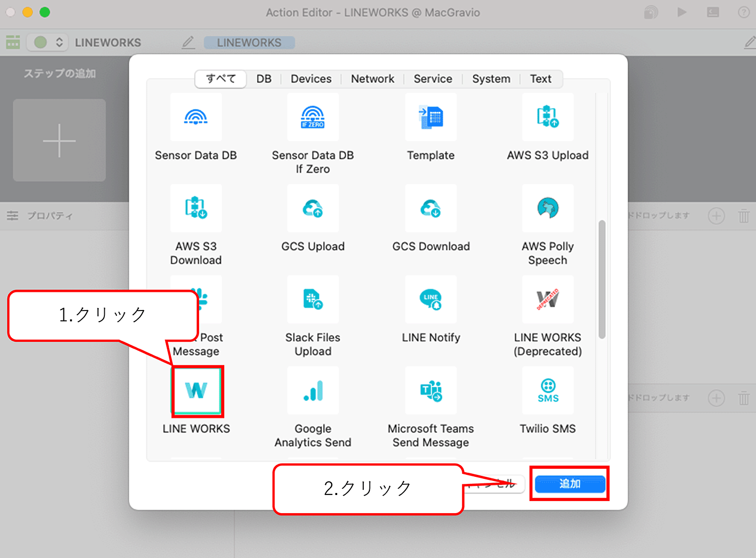Click the edit pencil icon beside LINEWORKS name
The width and height of the screenshot is (756, 558).
click(188, 42)
